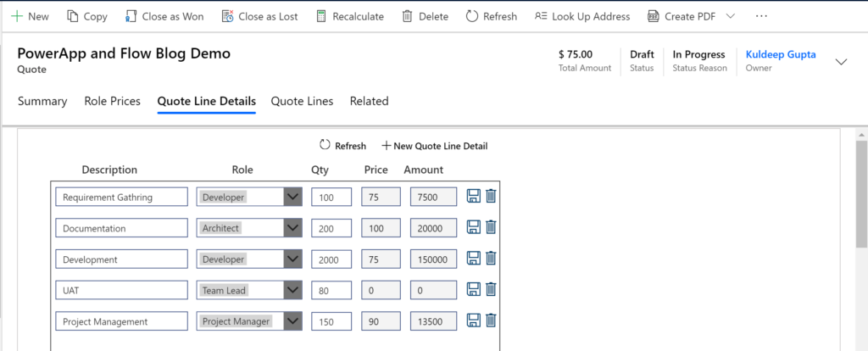
Task: Open Role dropdown for Requirement Gathring
Action: coord(293,197)
